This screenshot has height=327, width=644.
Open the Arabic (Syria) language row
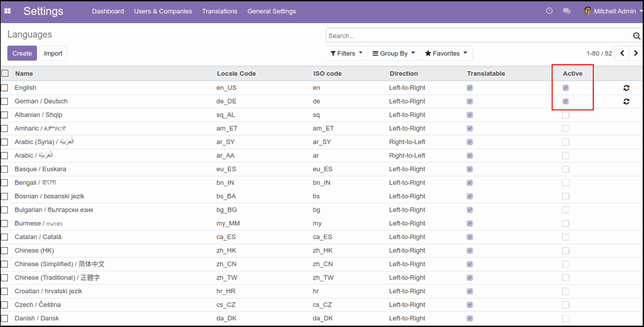click(322, 142)
